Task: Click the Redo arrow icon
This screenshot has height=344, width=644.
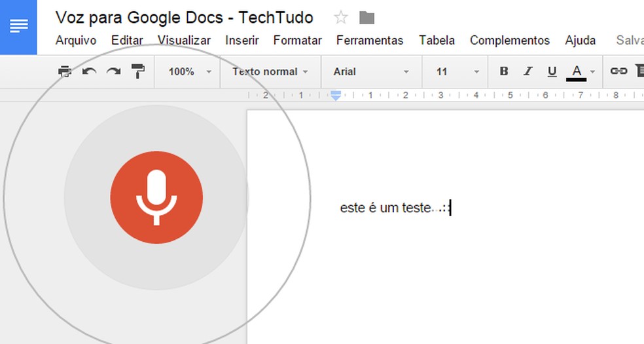Action: (113, 71)
